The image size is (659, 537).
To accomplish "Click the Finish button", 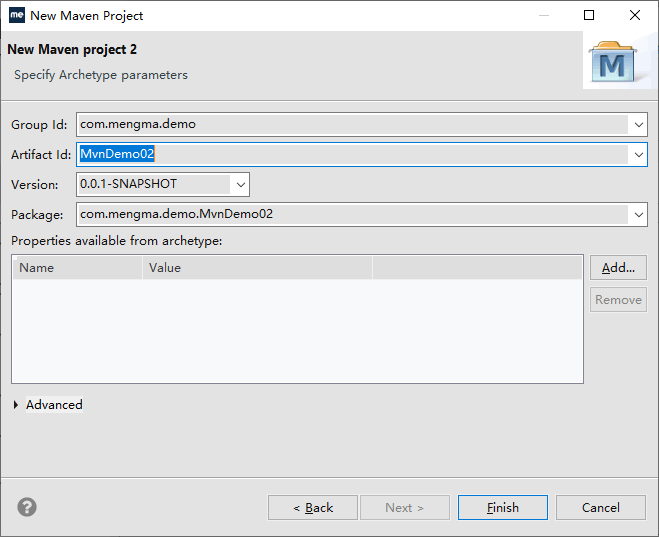I will (x=502, y=508).
